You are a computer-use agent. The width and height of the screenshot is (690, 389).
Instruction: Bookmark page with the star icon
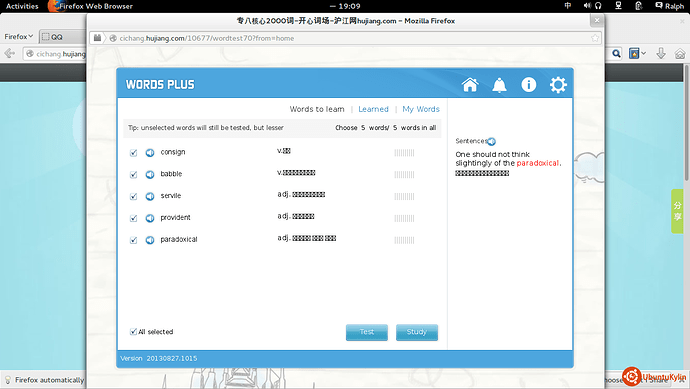(x=595, y=38)
